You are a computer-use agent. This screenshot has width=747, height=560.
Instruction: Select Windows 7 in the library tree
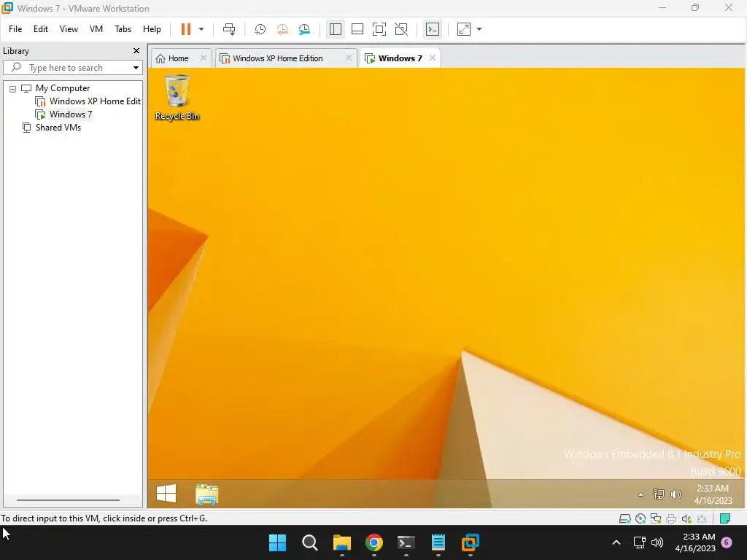(71, 114)
